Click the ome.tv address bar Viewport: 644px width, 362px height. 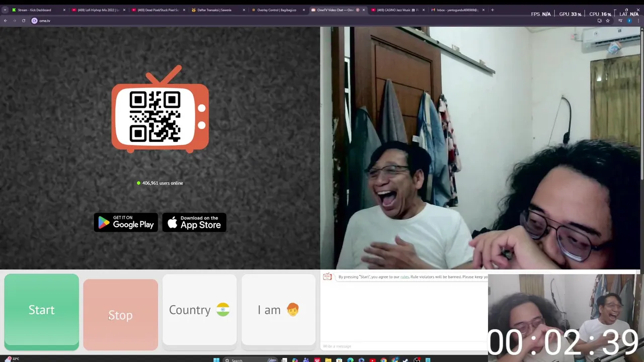[312, 21]
